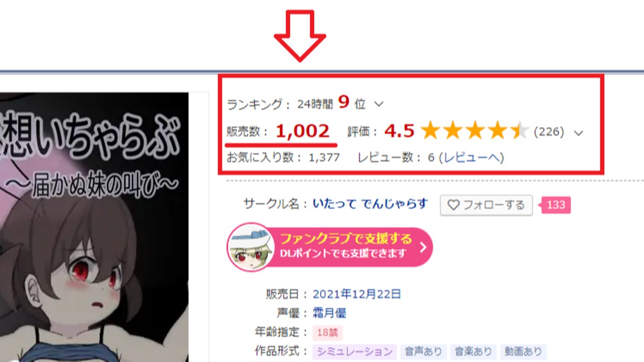Select the 音楽あり tag
This screenshot has width=644, height=362.
(473, 351)
